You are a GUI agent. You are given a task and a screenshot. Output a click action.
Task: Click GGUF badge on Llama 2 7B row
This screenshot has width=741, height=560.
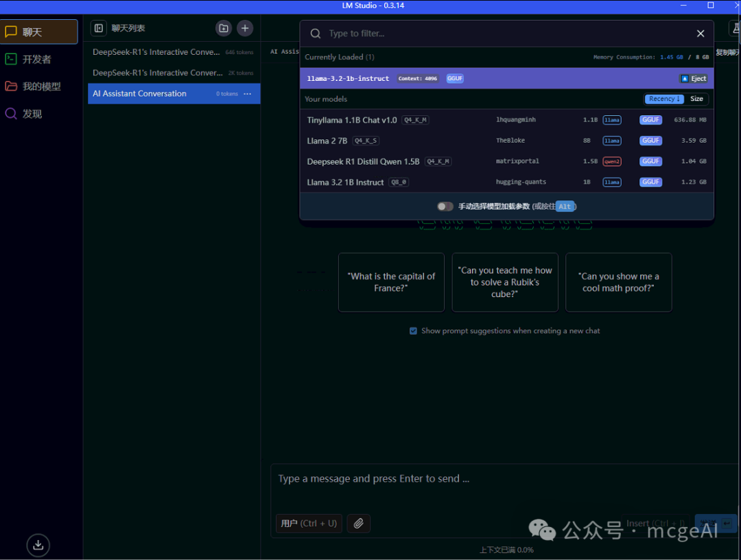650,141
